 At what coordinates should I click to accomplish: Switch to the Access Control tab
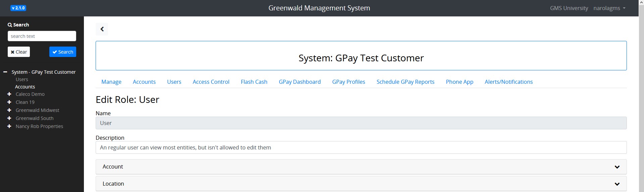[x=211, y=82]
